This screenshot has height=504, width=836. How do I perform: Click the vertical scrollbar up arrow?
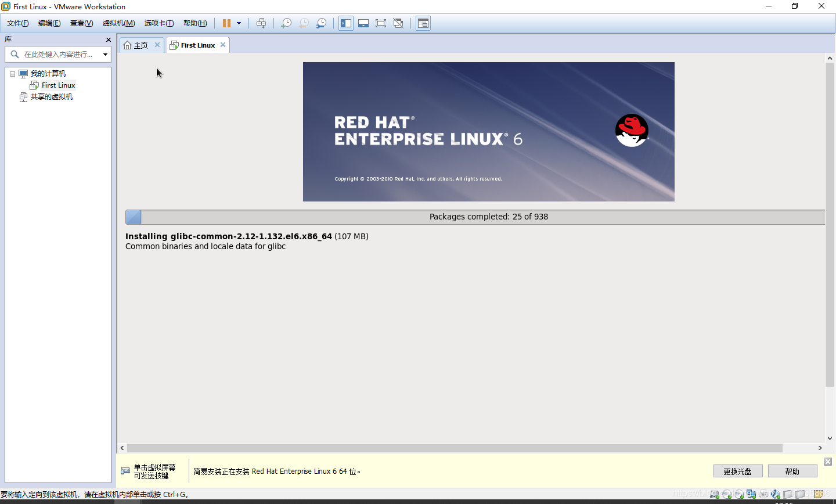830,58
